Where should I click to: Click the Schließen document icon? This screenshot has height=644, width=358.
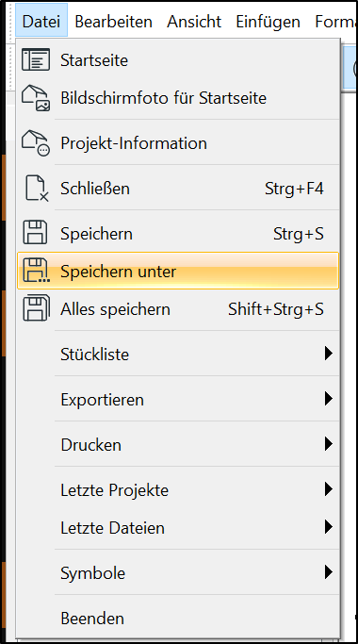tap(37, 188)
